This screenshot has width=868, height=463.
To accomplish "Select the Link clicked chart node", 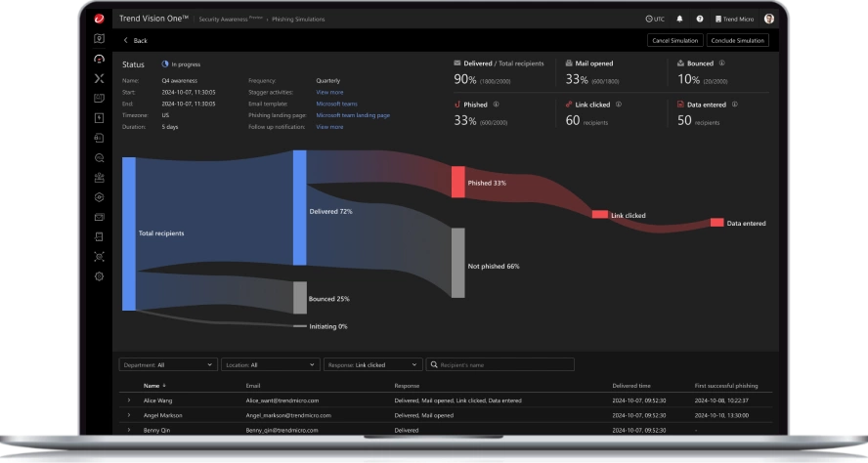I will (600, 214).
